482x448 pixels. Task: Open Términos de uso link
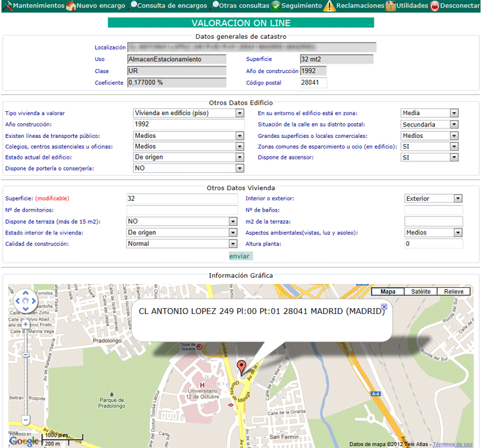click(453, 444)
